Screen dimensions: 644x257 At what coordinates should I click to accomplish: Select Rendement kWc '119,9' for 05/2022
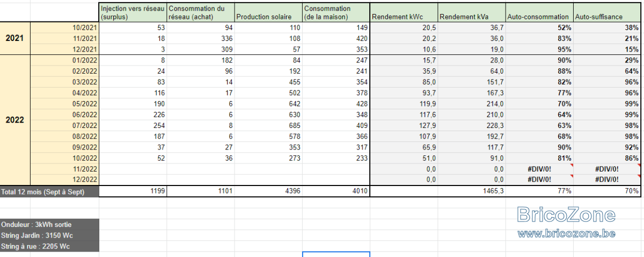[404, 104]
